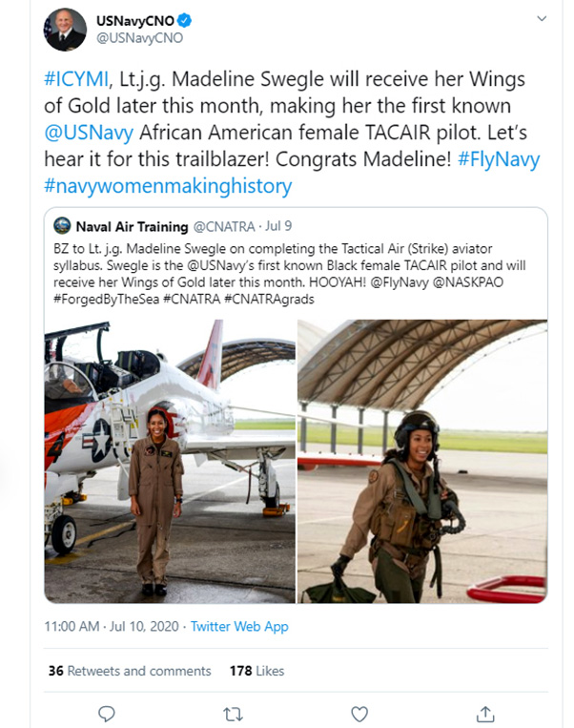Open photo of pilot wearing helmet
This screenshot has height=728, width=574.
(x=422, y=462)
